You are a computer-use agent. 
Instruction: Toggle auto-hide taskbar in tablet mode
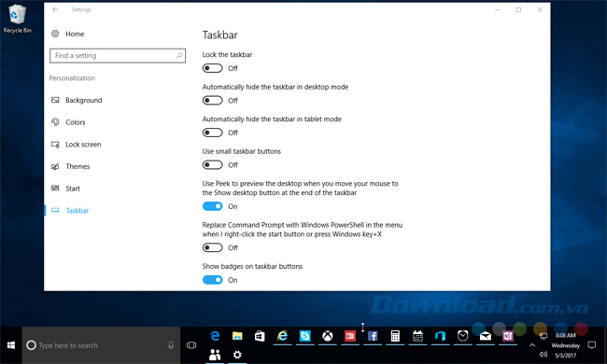213,133
